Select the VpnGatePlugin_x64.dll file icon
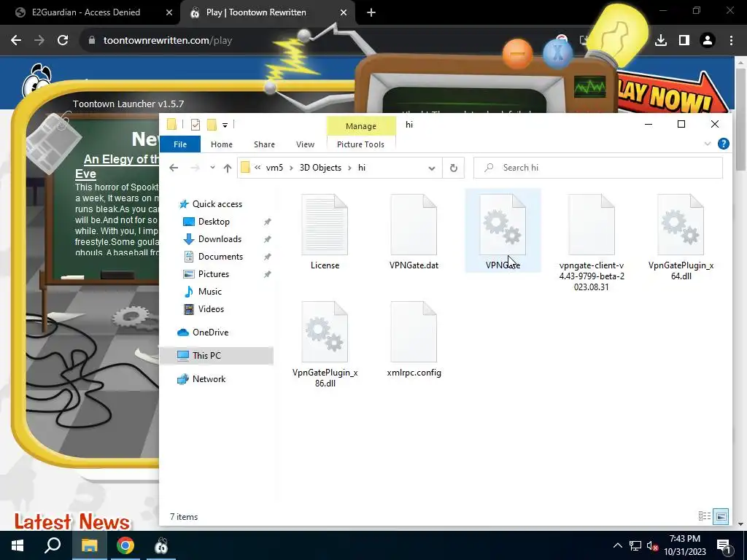Image resolution: width=747 pixels, height=560 pixels. pyautogui.click(x=681, y=225)
